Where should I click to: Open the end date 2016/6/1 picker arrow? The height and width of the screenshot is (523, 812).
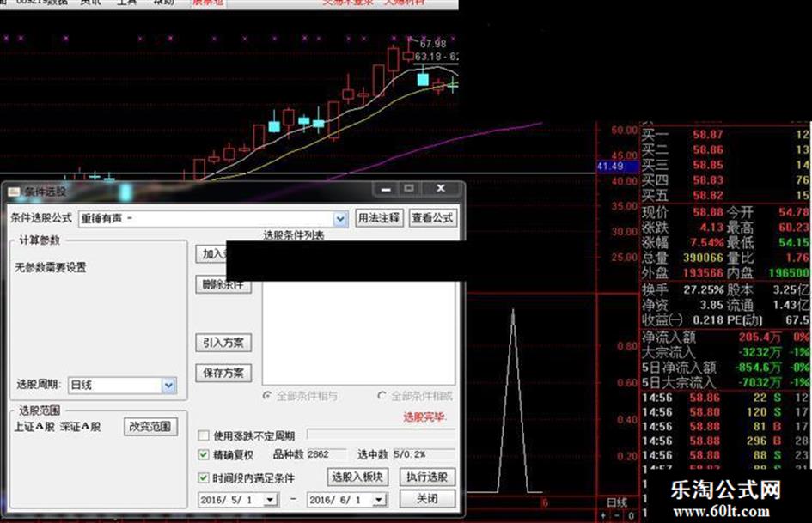[379, 500]
